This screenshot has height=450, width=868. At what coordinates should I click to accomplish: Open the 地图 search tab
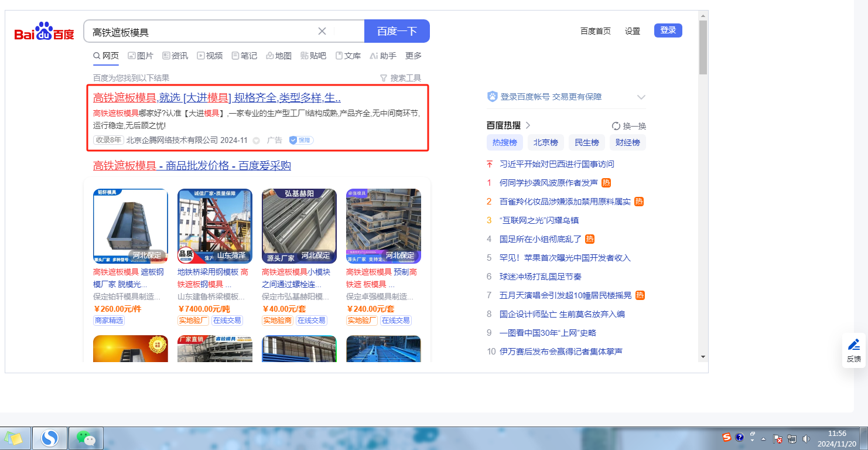pos(279,56)
